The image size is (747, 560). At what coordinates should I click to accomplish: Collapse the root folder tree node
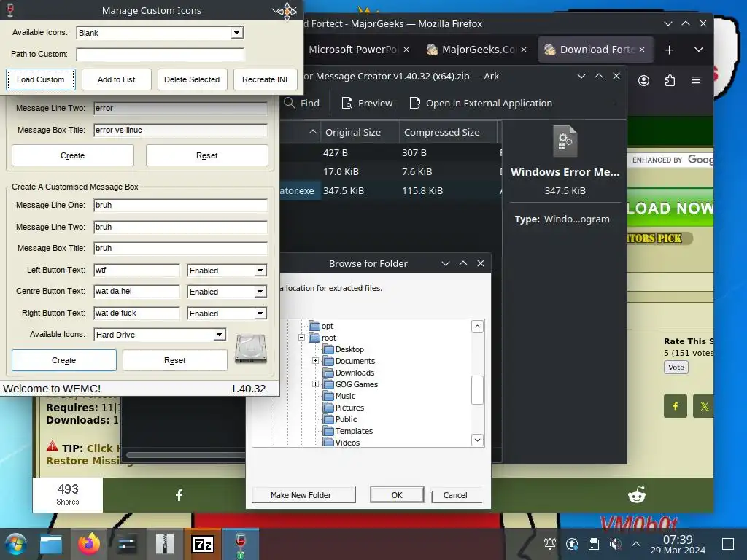click(301, 338)
